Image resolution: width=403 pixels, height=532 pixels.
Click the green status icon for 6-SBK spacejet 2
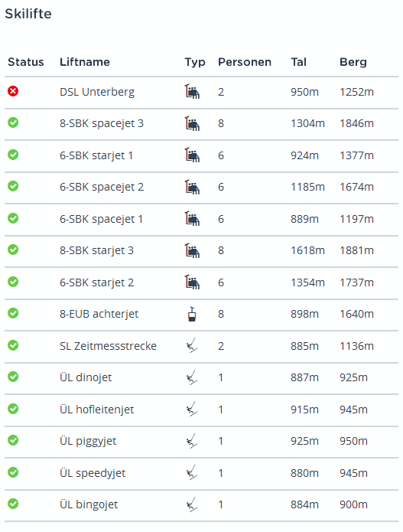tap(13, 186)
